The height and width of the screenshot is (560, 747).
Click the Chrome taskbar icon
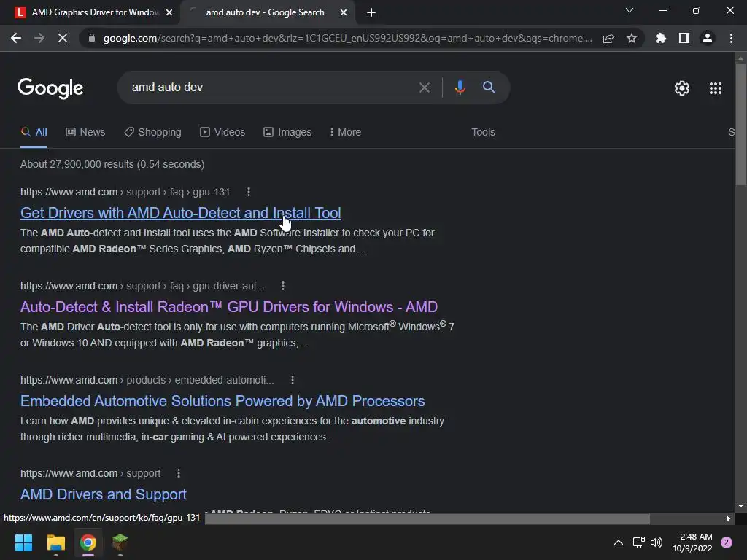coord(88,542)
